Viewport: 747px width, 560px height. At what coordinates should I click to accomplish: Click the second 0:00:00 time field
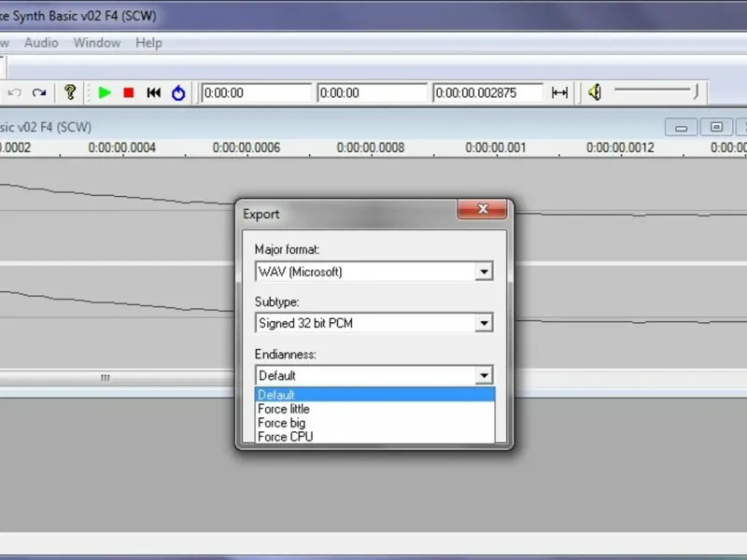click(x=372, y=92)
